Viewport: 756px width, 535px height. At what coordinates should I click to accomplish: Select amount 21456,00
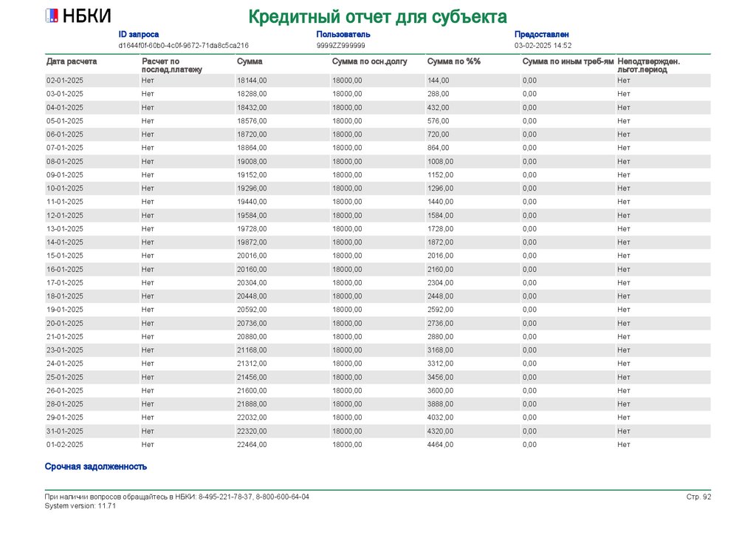252,378
